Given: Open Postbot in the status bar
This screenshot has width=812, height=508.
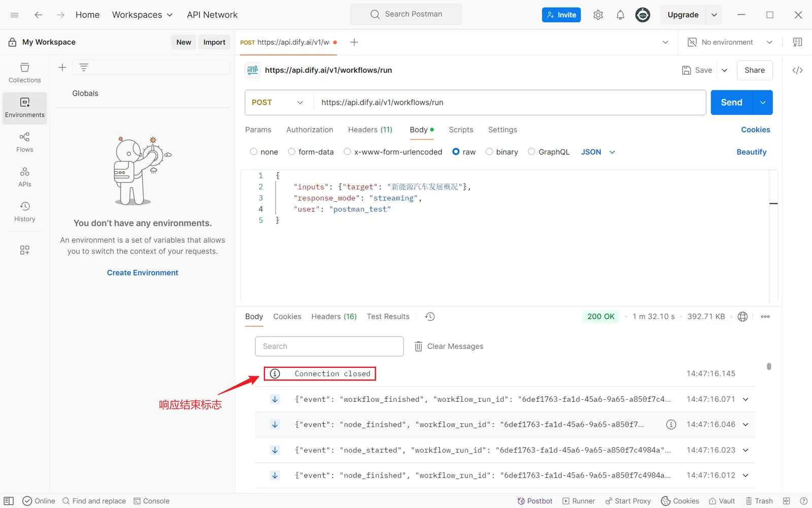Looking at the screenshot, I should coord(535,501).
